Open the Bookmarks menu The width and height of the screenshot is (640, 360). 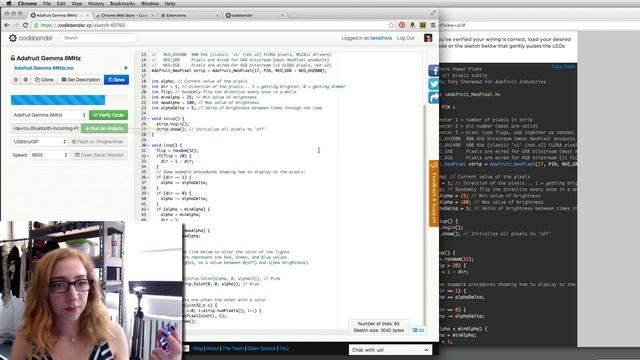122,4
